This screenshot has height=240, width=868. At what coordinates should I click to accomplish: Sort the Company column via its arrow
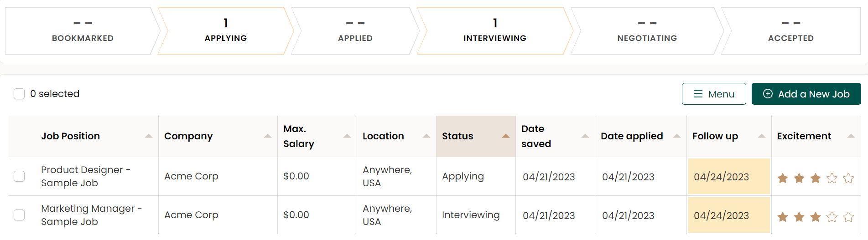[x=267, y=136]
